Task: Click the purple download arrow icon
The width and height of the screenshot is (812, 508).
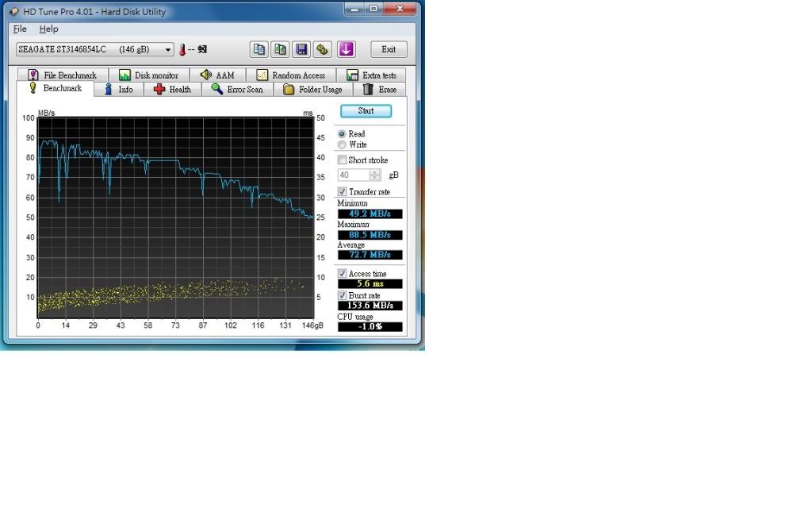Action: tap(347, 49)
